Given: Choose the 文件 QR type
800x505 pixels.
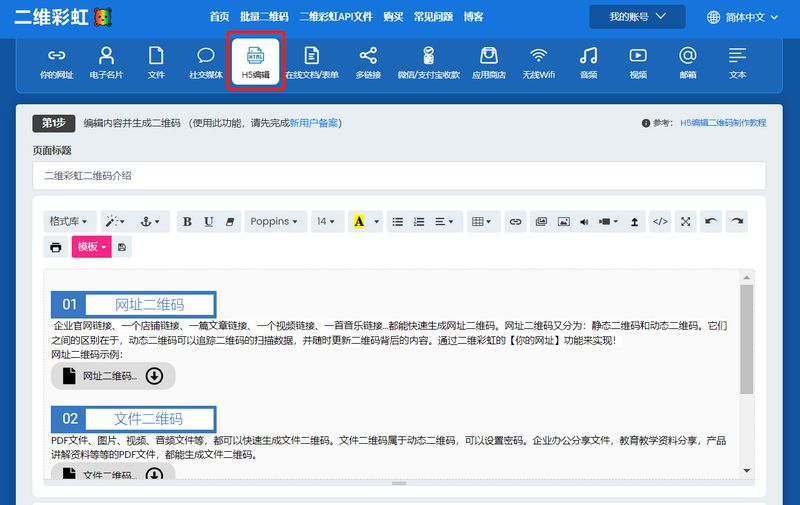Looking at the screenshot, I should click(156, 63).
